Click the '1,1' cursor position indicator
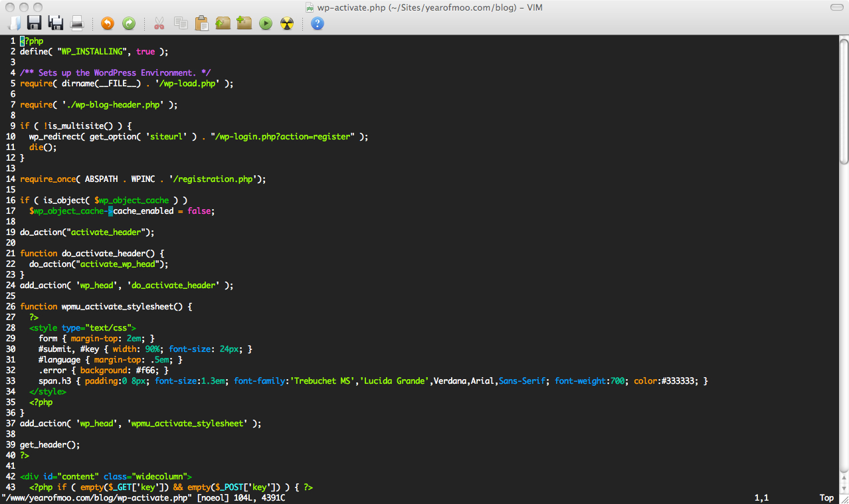Image resolution: width=849 pixels, height=504 pixels. pos(761,497)
